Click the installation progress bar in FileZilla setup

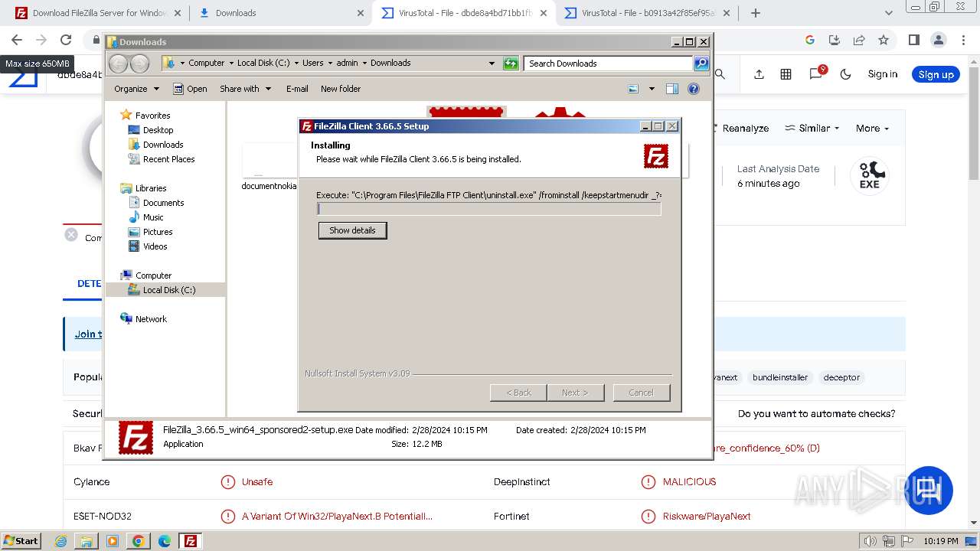pos(488,209)
